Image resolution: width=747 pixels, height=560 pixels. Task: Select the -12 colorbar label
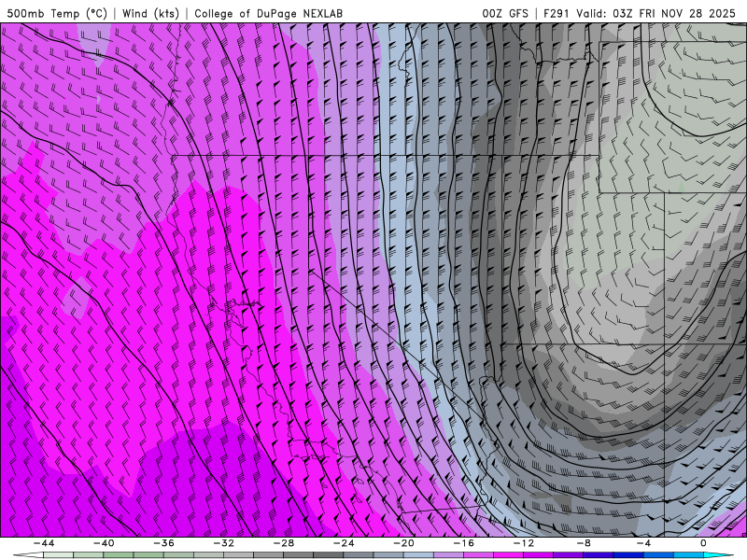[x=524, y=543]
